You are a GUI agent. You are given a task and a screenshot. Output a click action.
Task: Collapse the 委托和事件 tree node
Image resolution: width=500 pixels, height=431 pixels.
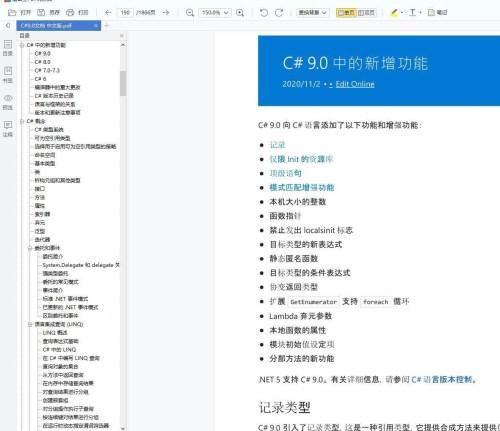30,248
